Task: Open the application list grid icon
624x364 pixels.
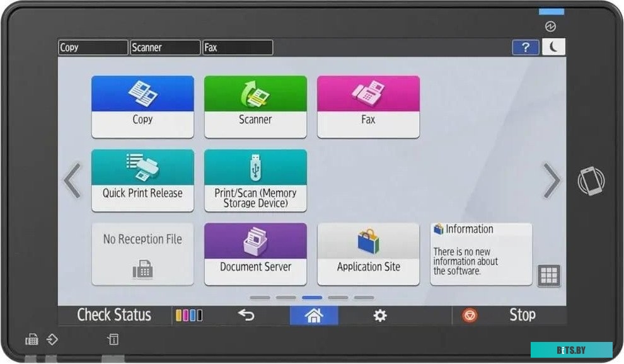Action: [548, 275]
